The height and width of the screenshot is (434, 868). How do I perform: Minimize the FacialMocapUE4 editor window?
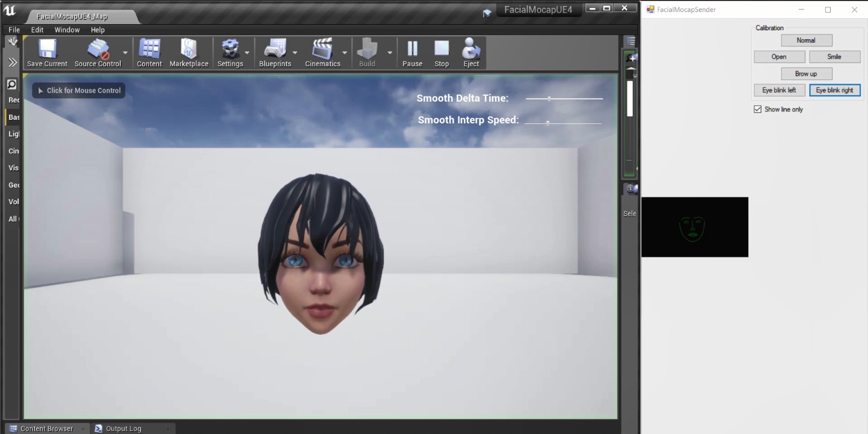point(591,8)
